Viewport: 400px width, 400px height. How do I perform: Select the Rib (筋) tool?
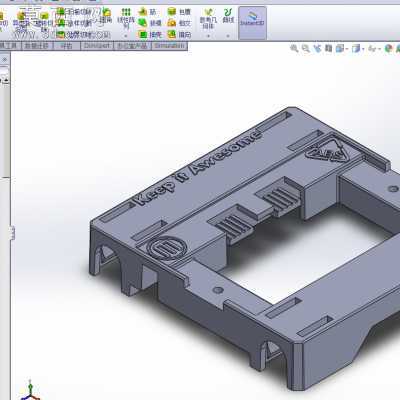pos(148,12)
